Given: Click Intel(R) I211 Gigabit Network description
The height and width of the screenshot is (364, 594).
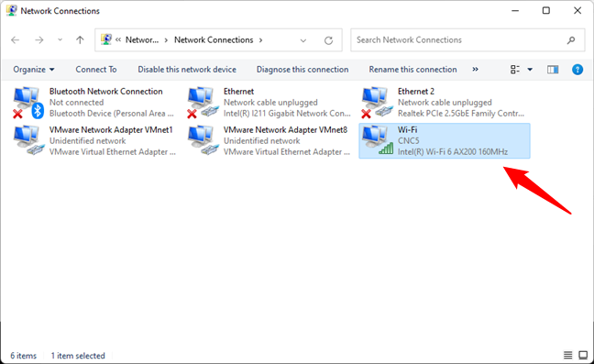Looking at the screenshot, I should tap(287, 114).
